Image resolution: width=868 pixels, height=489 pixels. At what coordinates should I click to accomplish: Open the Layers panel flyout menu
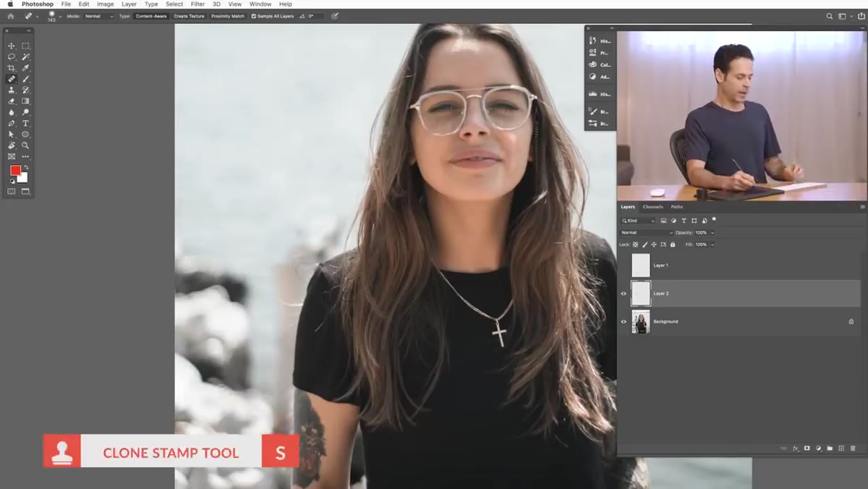click(863, 207)
